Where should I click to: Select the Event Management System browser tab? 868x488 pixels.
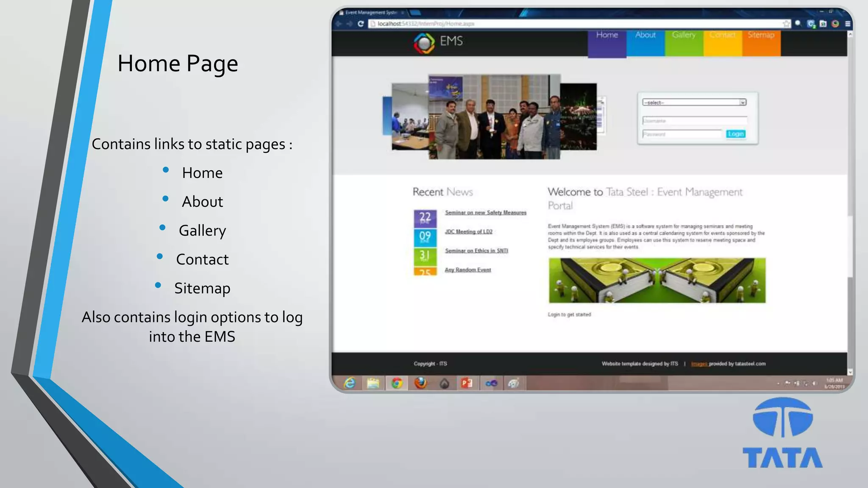(372, 13)
